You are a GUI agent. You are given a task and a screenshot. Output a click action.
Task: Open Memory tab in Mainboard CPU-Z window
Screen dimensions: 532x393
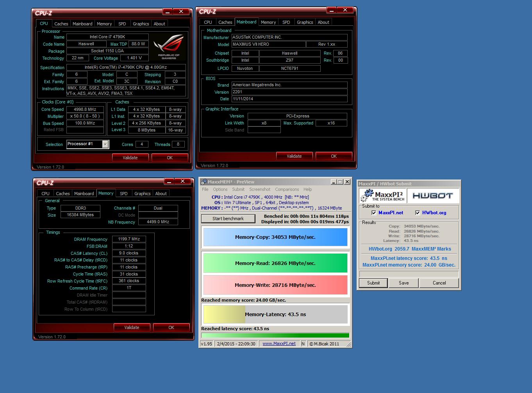click(x=268, y=22)
